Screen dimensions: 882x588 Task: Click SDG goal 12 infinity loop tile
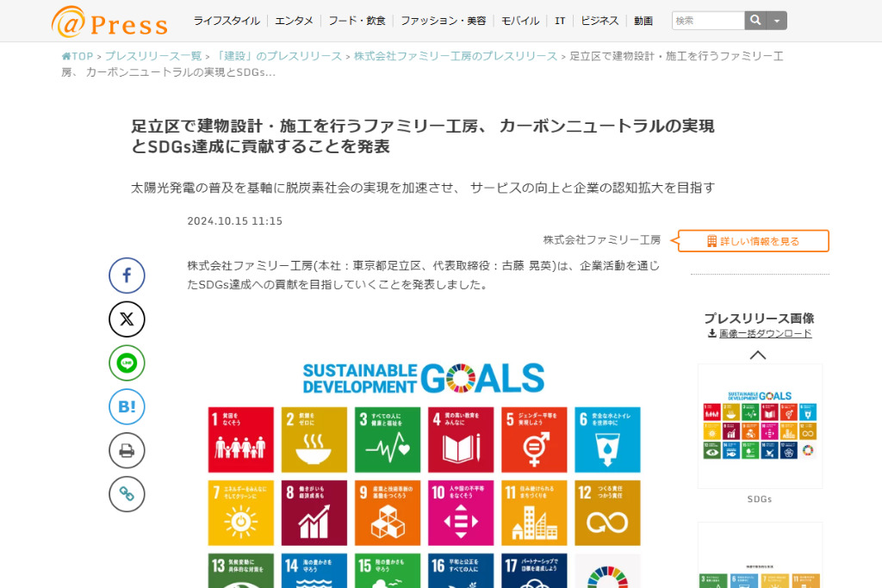click(607, 513)
